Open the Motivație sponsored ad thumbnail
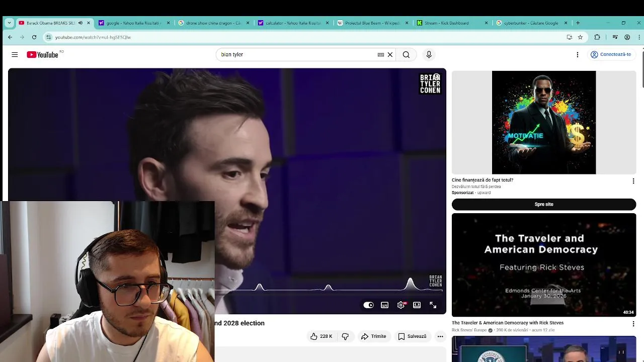This screenshot has height=362, width=644. 544,122
